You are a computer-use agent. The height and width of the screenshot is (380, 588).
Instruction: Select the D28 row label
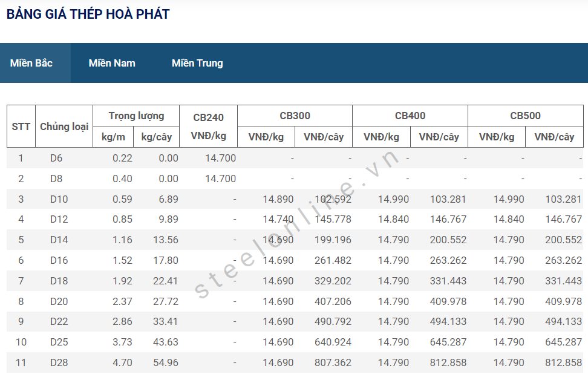(x=59, y=362)
